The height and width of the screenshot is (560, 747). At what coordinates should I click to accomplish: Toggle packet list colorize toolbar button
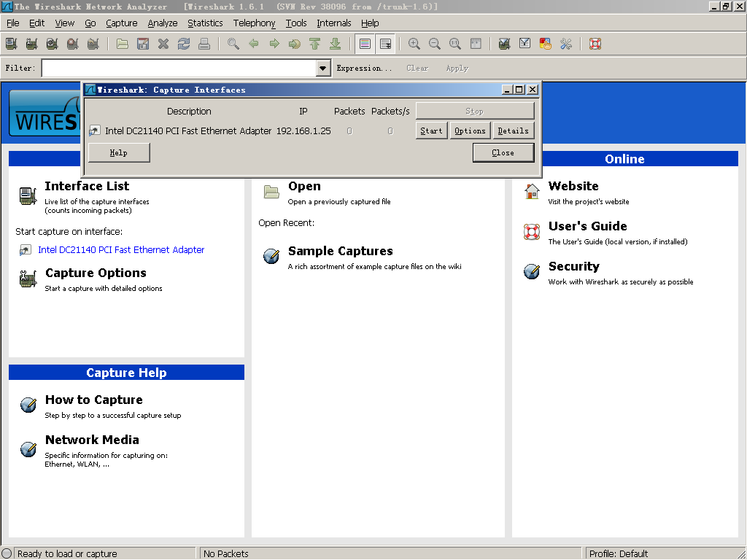coord(365,44)
